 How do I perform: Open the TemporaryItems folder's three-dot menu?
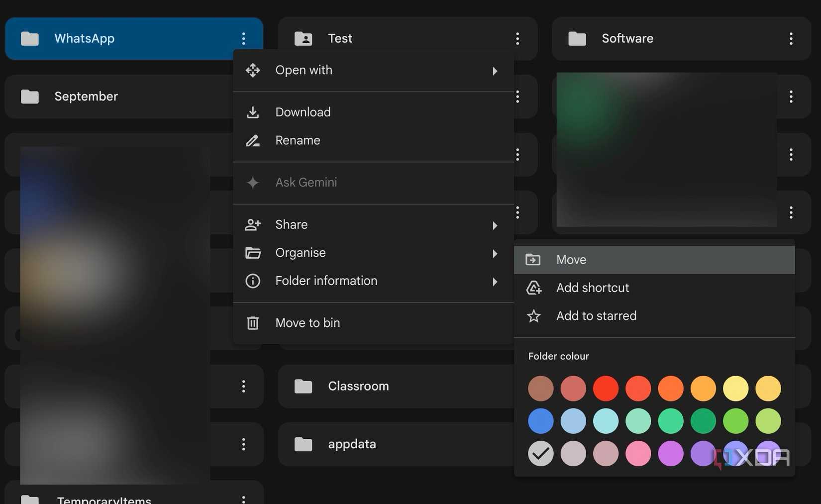[243, 499]
